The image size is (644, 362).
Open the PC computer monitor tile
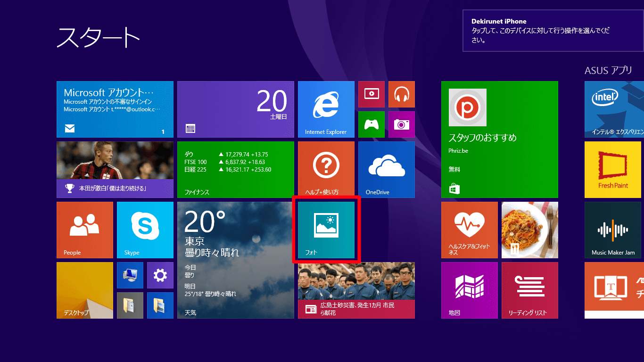pyautogui.click(x=130, y=275)
